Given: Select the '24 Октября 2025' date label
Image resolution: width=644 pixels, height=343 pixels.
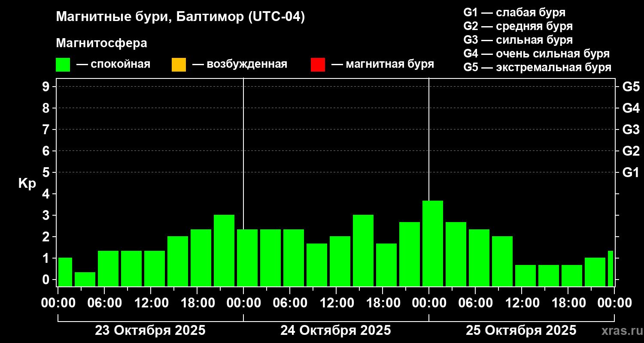Looking at the screenshot, I should click(x=336, y=331).
